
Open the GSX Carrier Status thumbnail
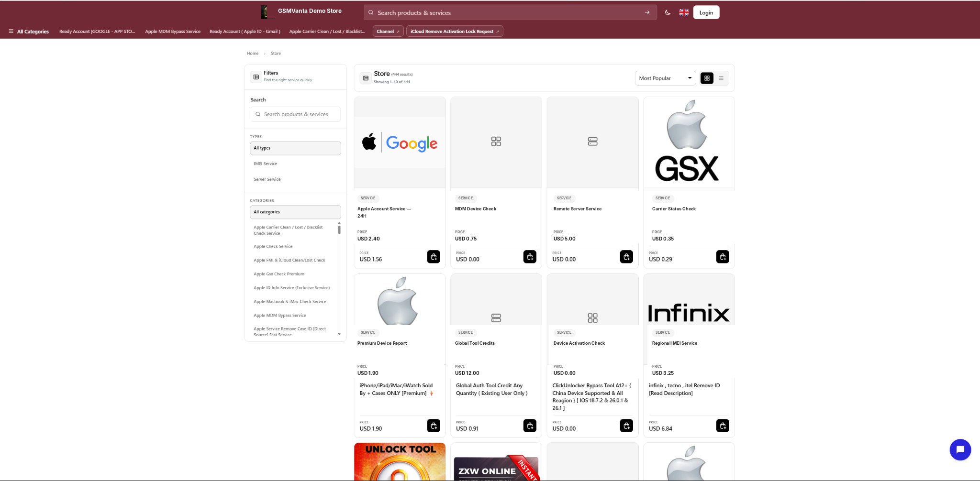tap(689, 142)
